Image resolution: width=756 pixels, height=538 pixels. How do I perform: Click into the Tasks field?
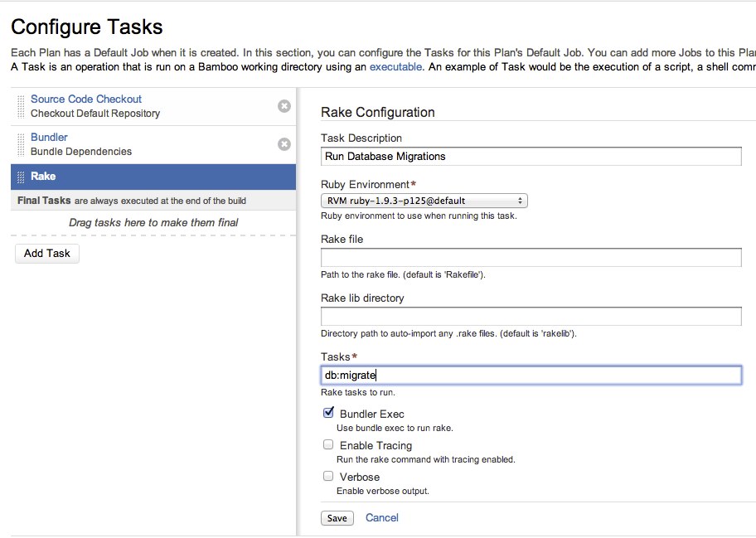pyautogui.click(x=531, y=375)
